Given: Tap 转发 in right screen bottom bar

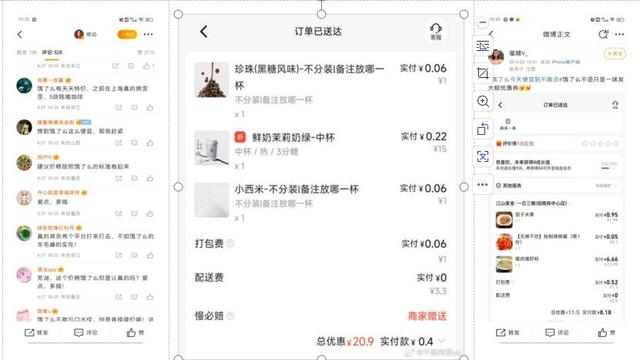Looking at the screenshot, I should click(x=507, y=333).
